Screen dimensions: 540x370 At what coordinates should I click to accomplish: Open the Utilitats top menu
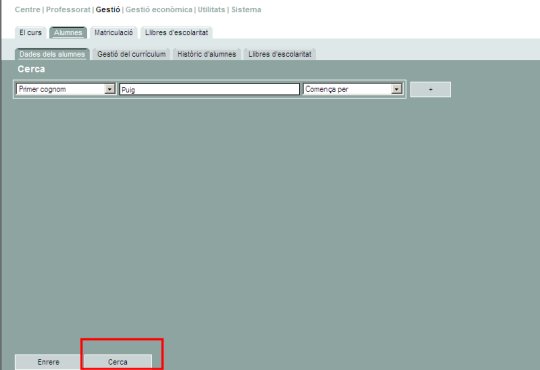211,10
